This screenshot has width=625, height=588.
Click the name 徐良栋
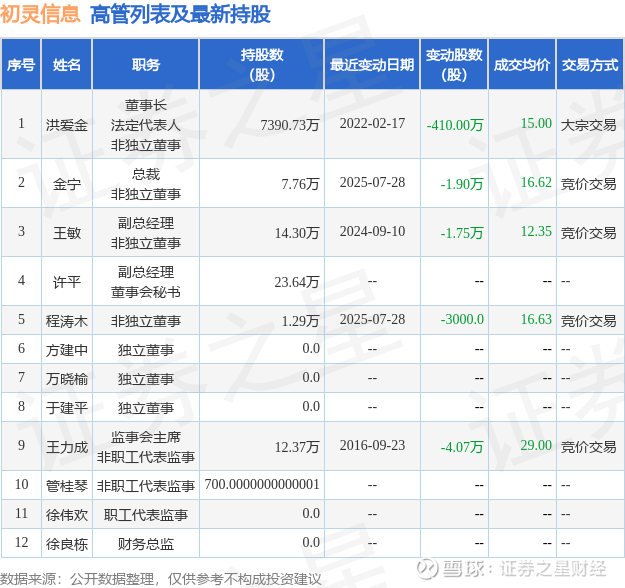tap(67, 544)
